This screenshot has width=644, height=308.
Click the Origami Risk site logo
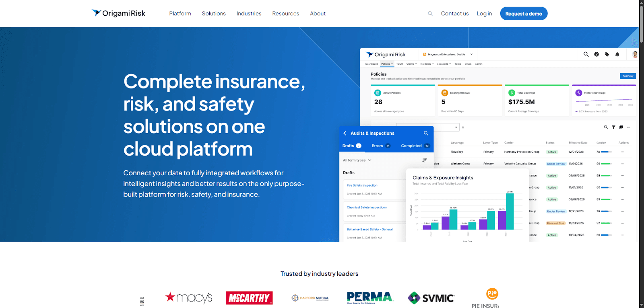(x=118, y=13)
